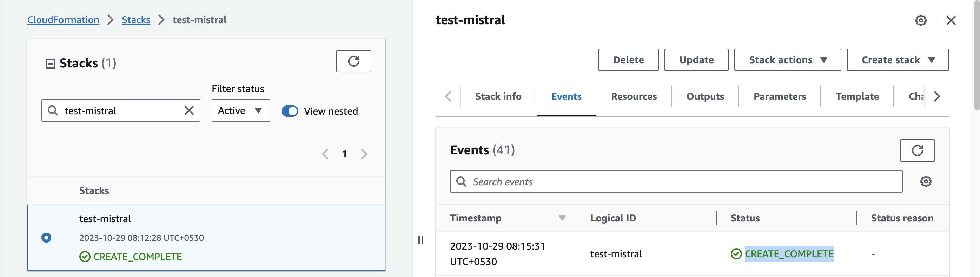Image resolution: width=980 pixels, height=277 pixels.
Task: Select the test-mistral stack radio button
Action: [46, 237]
